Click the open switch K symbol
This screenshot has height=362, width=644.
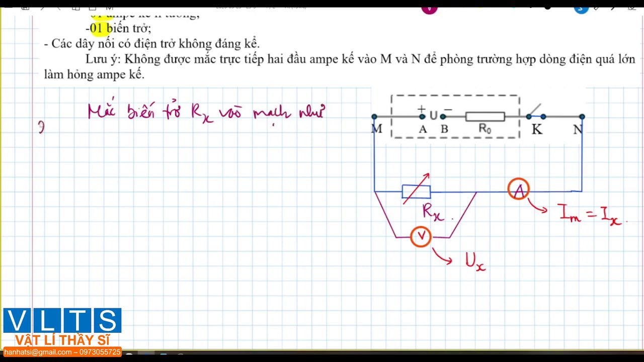point(535,114)
